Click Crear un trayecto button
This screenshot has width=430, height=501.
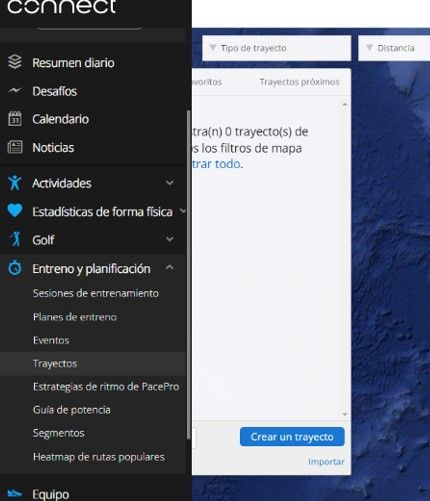click(292, 437)
